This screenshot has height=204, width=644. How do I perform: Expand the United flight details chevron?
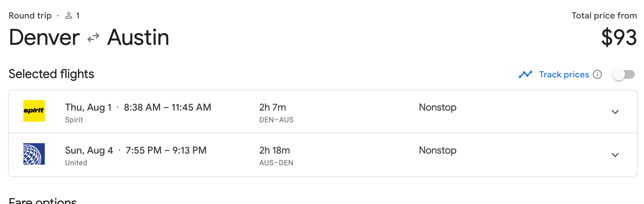pos(615,155)
